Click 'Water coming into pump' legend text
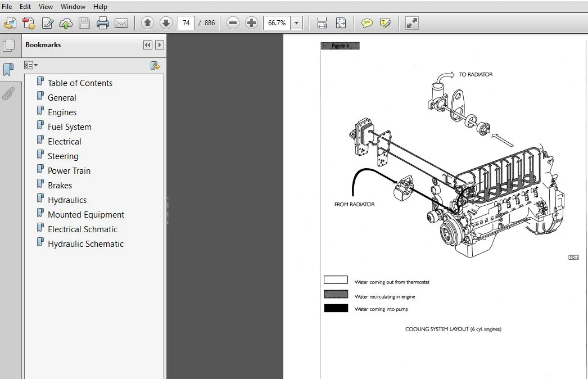This screenshot has width=588, height=379. (x=381, y=309)
